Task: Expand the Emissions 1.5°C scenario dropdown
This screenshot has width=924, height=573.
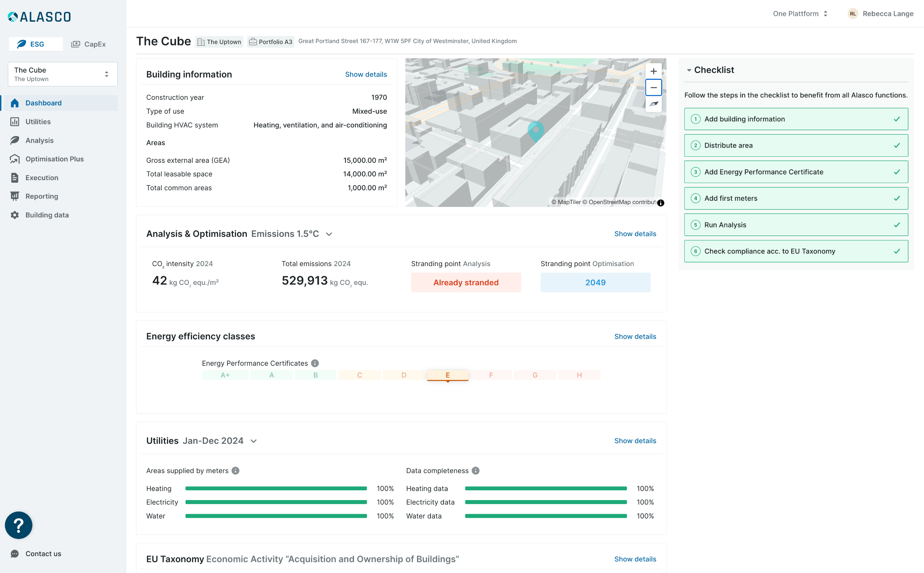Action: [x=329, y=234]
